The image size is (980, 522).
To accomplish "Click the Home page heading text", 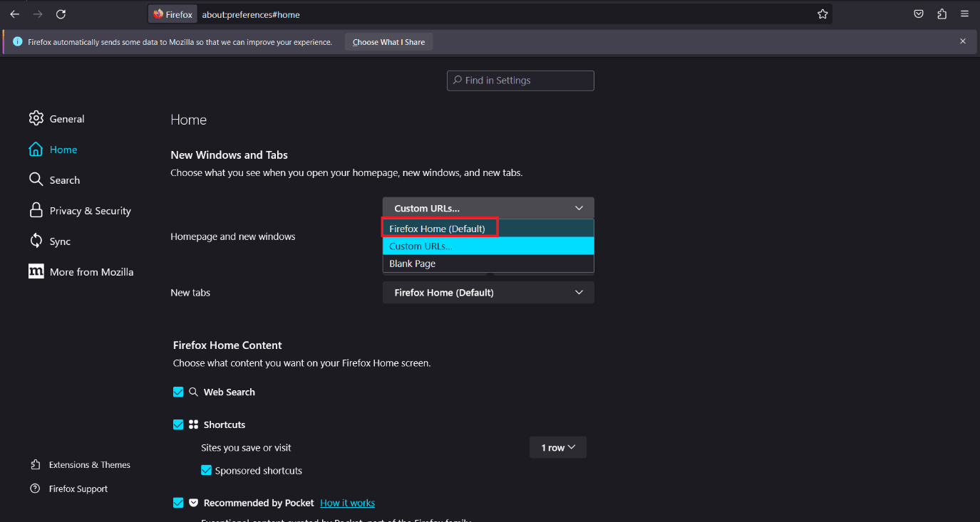I will coord(188,120).
